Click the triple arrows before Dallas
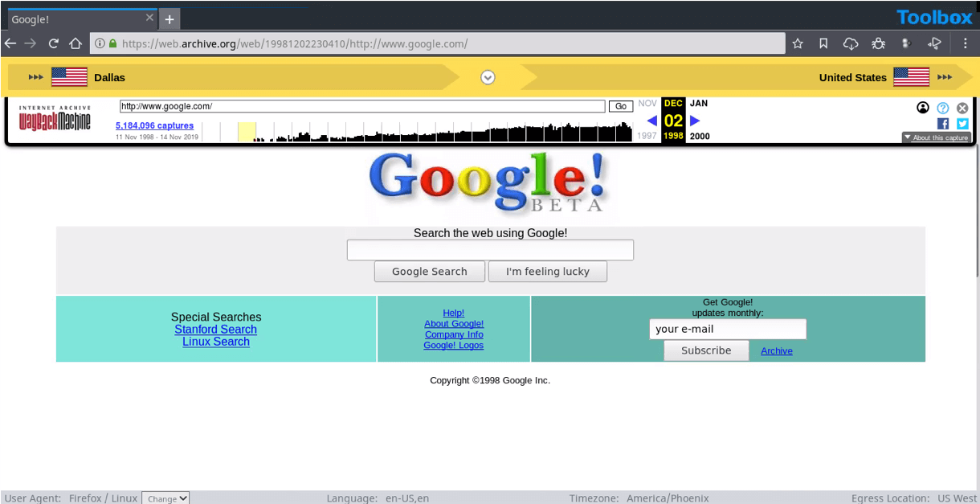This screenshot has width=980, height=504. 36,77
